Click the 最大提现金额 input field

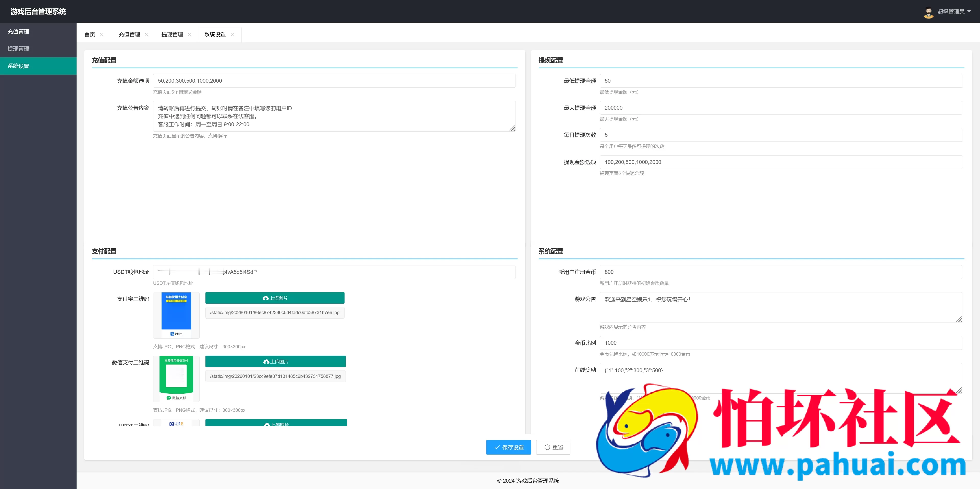tap(781, 108)
